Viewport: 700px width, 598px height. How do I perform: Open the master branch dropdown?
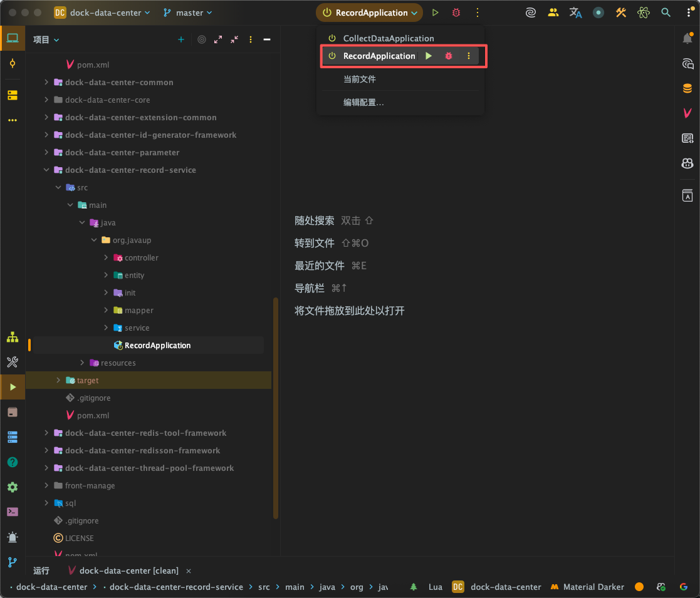(x=188, y=13)
